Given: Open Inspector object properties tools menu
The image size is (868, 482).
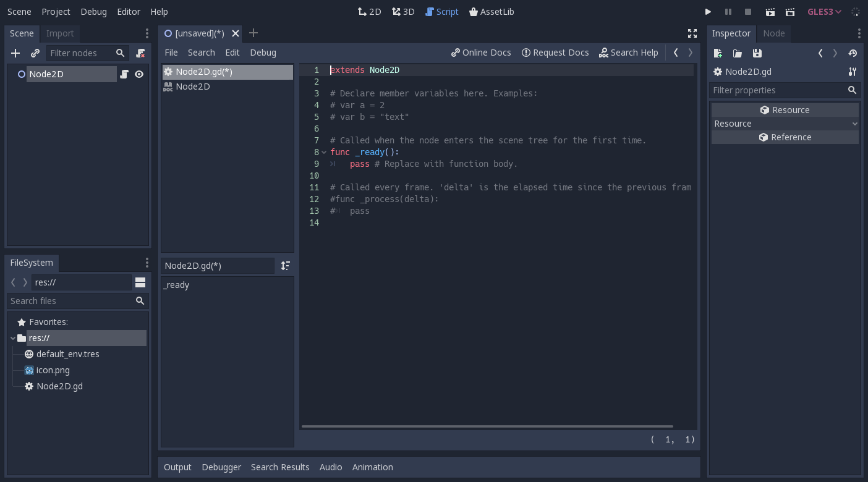Looking at the screenshot, I should [853, 72].
